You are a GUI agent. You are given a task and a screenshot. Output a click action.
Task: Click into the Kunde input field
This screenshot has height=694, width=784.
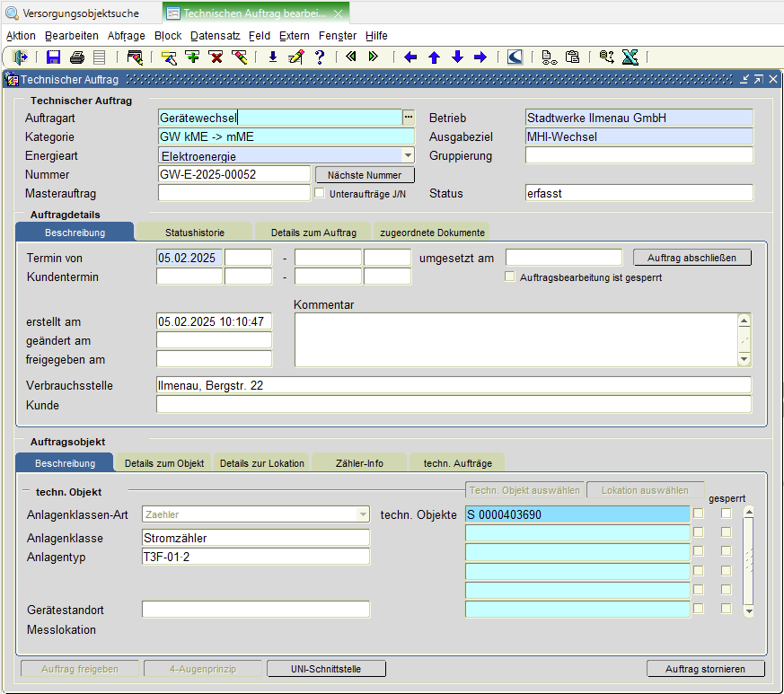(x=454, y=405)
